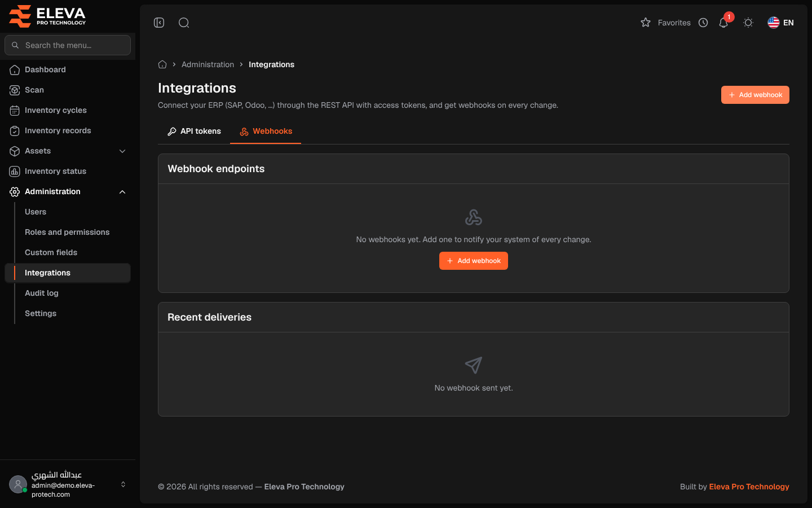The width and height of the screenshot is (812, 508).
Task: Open recent history clock icon
Action: tap(703, 23)
